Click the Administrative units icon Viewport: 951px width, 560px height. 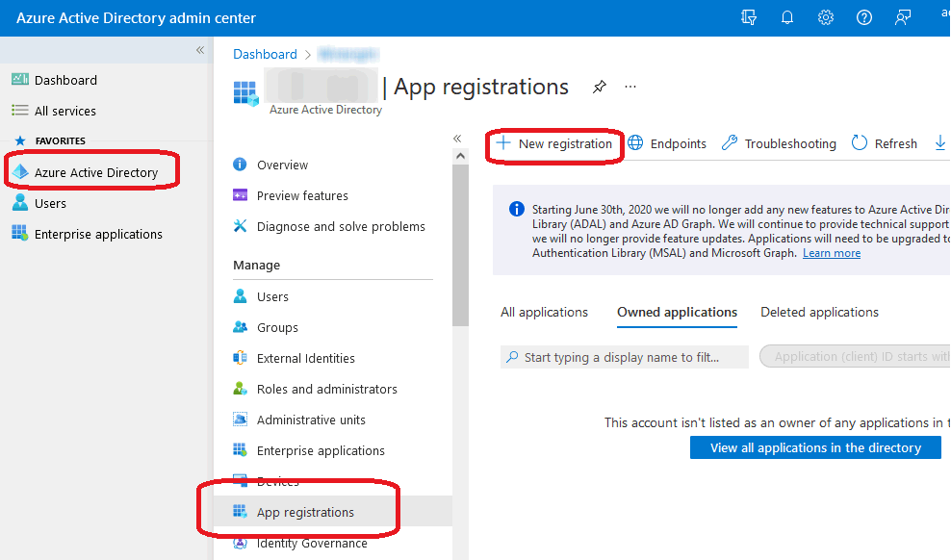241,420
